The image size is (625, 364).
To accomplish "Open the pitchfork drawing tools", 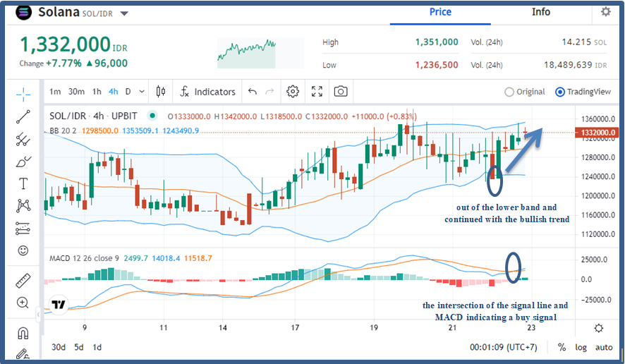I will [x=23, y=139].
